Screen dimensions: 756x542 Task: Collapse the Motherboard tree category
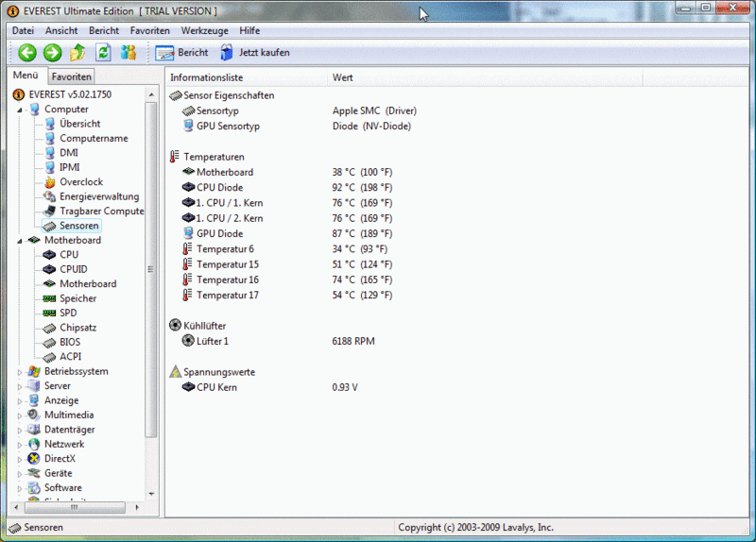(x=20, y=241)
